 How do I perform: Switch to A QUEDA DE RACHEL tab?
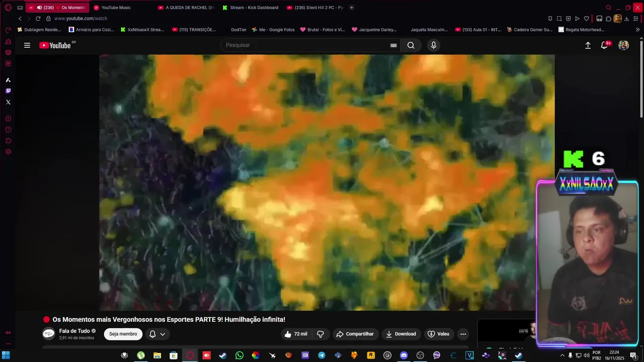pyautogui.click(x=185, y=8)
